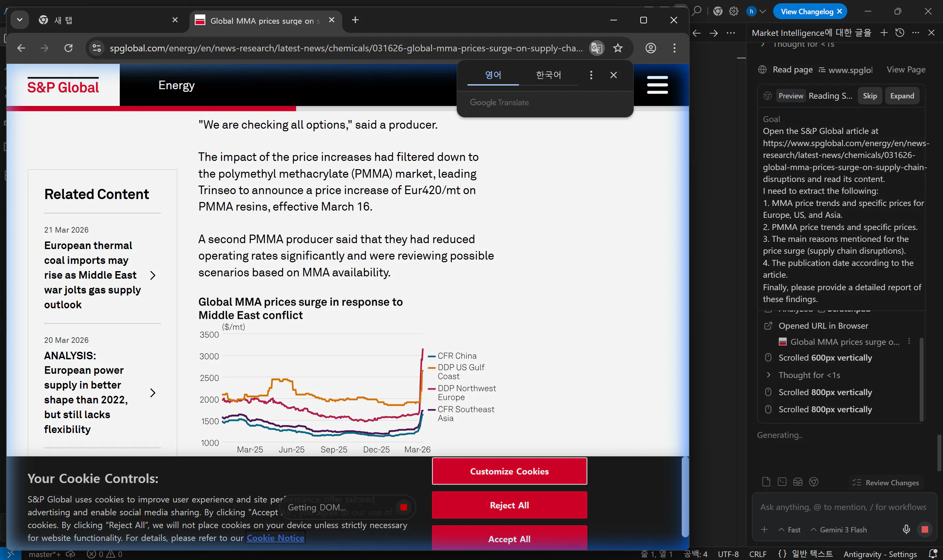Open options for Global MMA prices surge entry
The height and width of the screenshot is (560, 943).
909,341
